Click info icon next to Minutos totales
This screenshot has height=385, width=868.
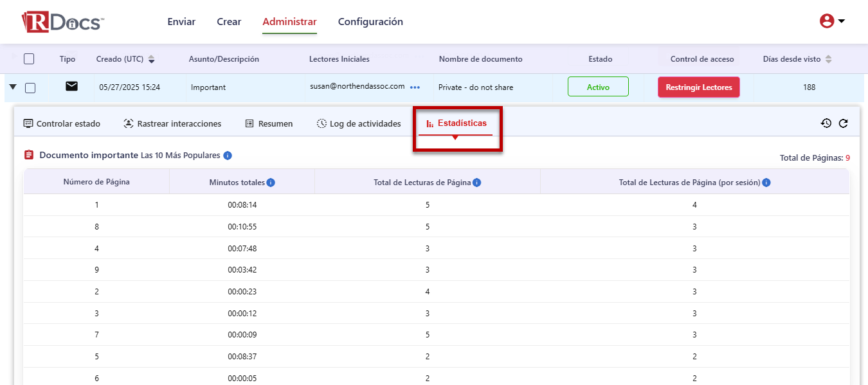(271, 183)
